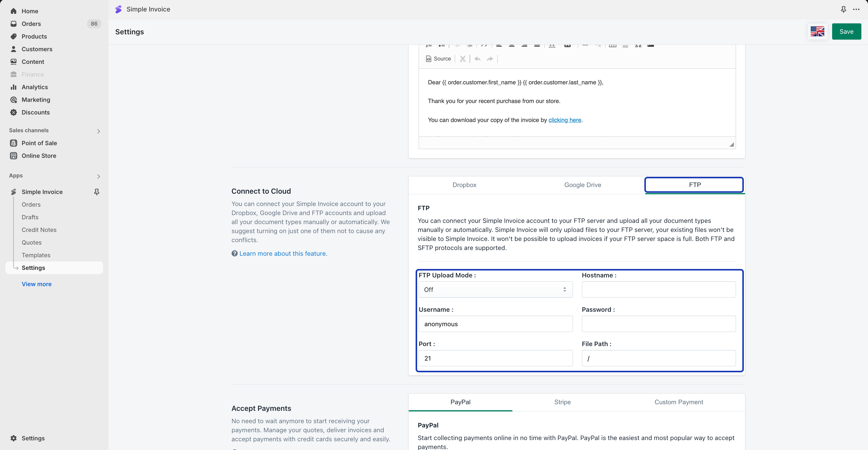Unpin Simple Invoice in the sidebar
Image resolution: width=868 pixels, height=450 pixels.
coord(97,192)
